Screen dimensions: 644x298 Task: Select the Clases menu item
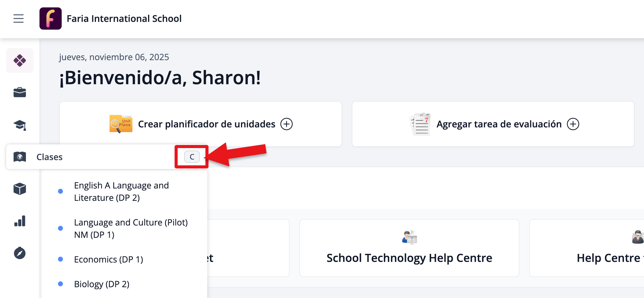[x=50, y=157]
